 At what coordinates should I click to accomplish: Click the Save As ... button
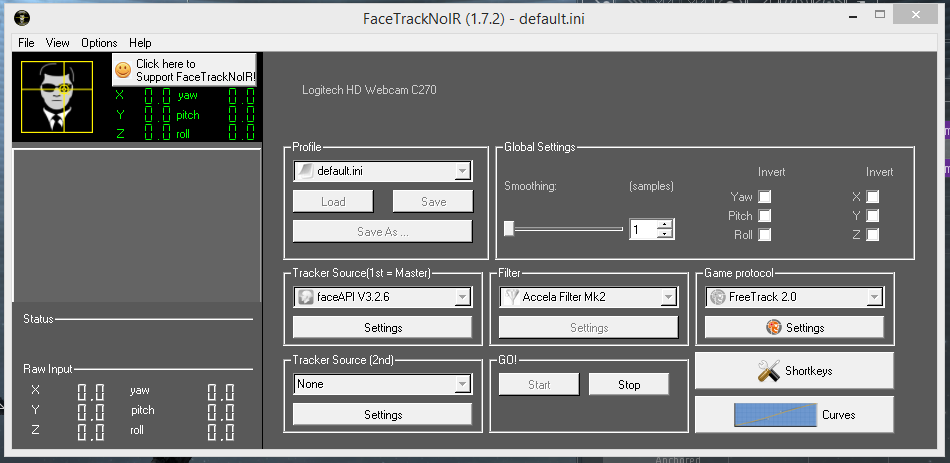click(x=382, y=232)
